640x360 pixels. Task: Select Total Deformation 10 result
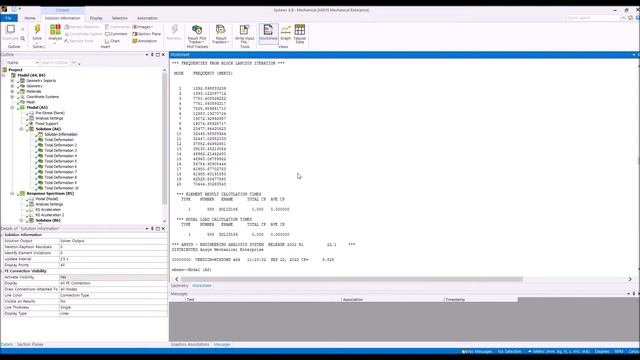(62, 188)
